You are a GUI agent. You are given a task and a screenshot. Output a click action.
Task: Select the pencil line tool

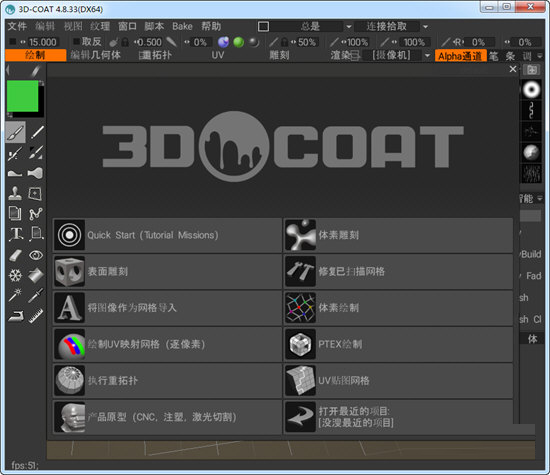point(36,133)
